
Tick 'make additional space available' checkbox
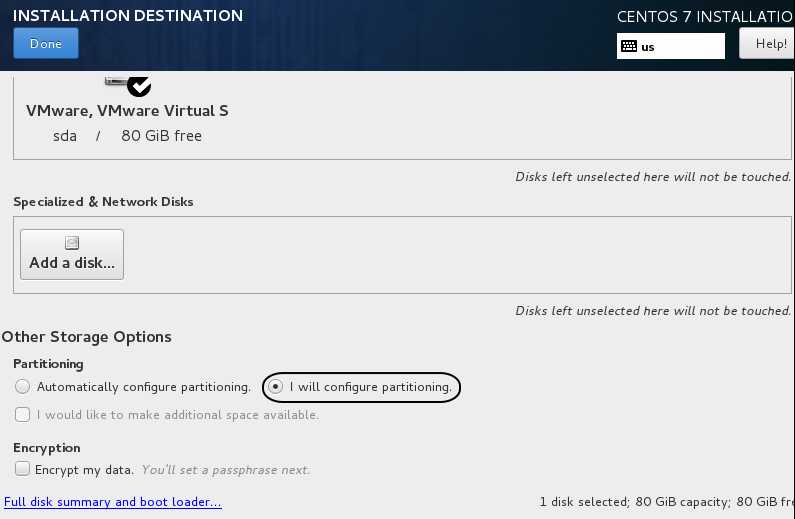coord(22,415)
